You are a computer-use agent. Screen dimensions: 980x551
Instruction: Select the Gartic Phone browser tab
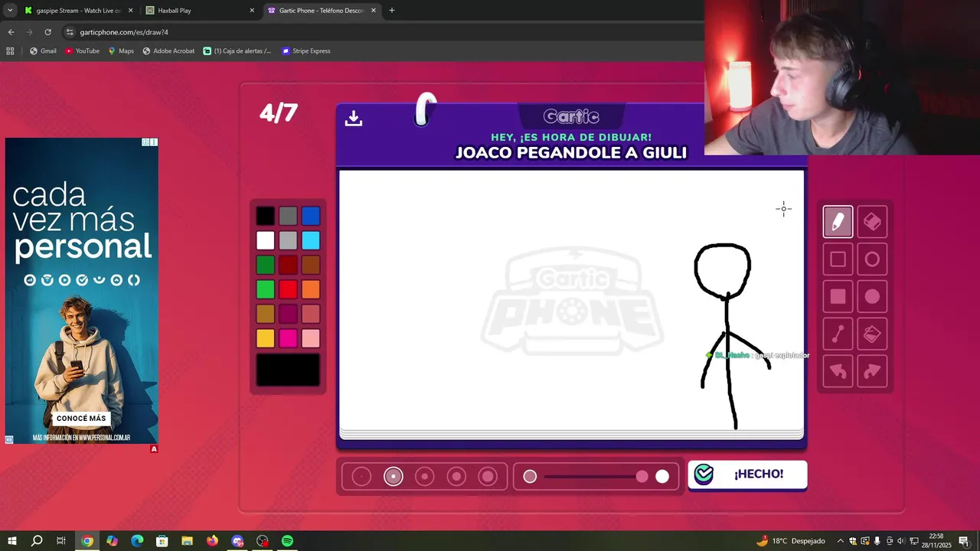pyautogui.click(x=322, y=11)
